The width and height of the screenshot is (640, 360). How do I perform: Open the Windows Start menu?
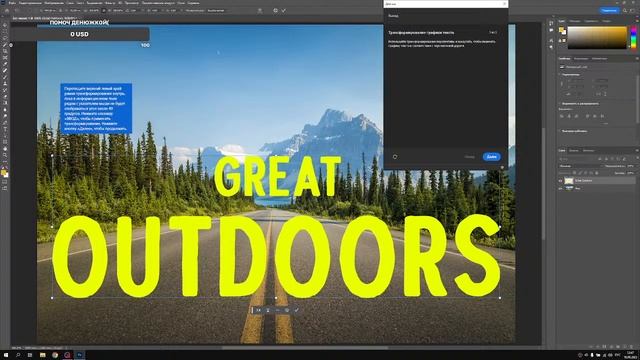click(x=5, y=355)
